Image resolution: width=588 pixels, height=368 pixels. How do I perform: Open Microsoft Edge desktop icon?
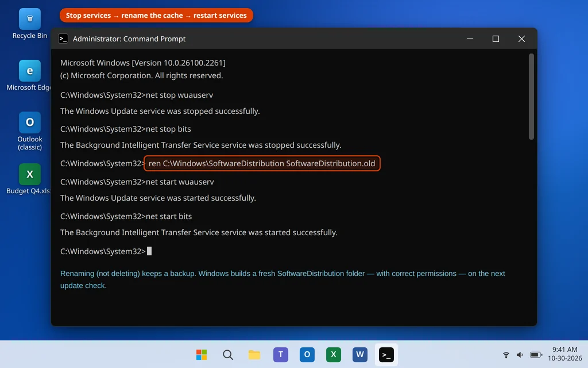(x=29, y=75)
